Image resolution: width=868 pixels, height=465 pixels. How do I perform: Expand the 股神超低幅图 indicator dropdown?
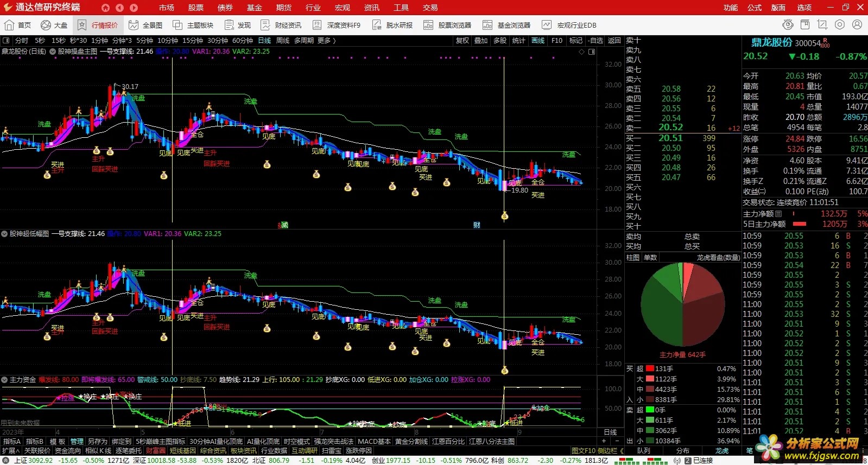[x=4, y=234]
